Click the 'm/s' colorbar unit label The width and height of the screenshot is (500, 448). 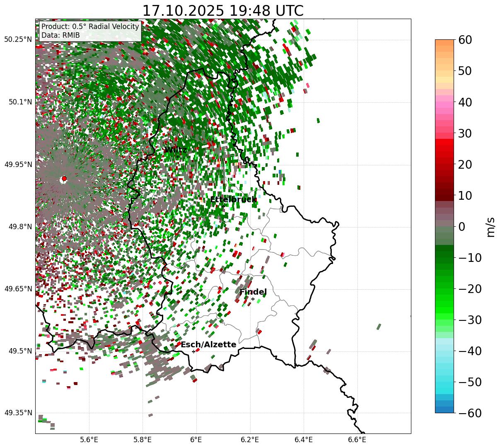coord(490,227)
